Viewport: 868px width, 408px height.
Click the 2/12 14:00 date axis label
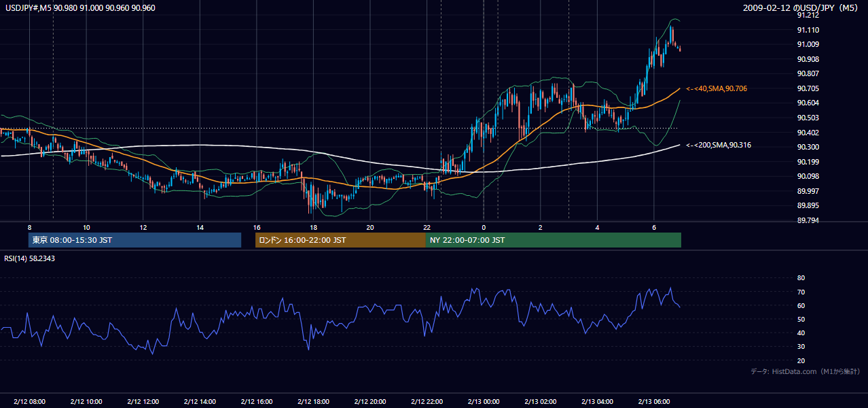[200, 401]
